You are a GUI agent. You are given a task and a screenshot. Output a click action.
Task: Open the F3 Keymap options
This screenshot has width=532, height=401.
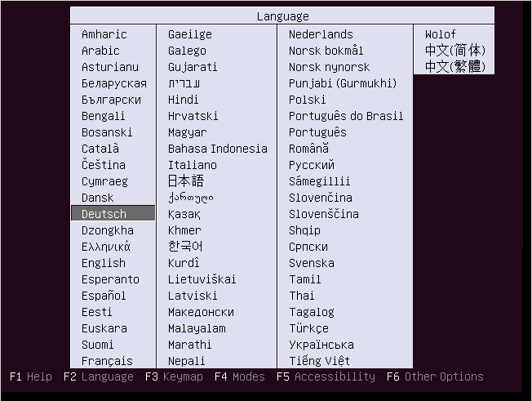click(174, 376)
